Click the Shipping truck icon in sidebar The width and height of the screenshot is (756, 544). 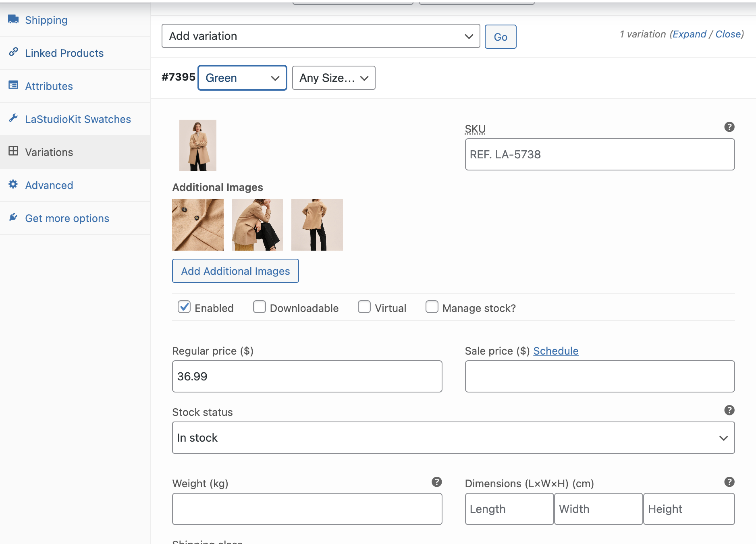pos(13,19)
